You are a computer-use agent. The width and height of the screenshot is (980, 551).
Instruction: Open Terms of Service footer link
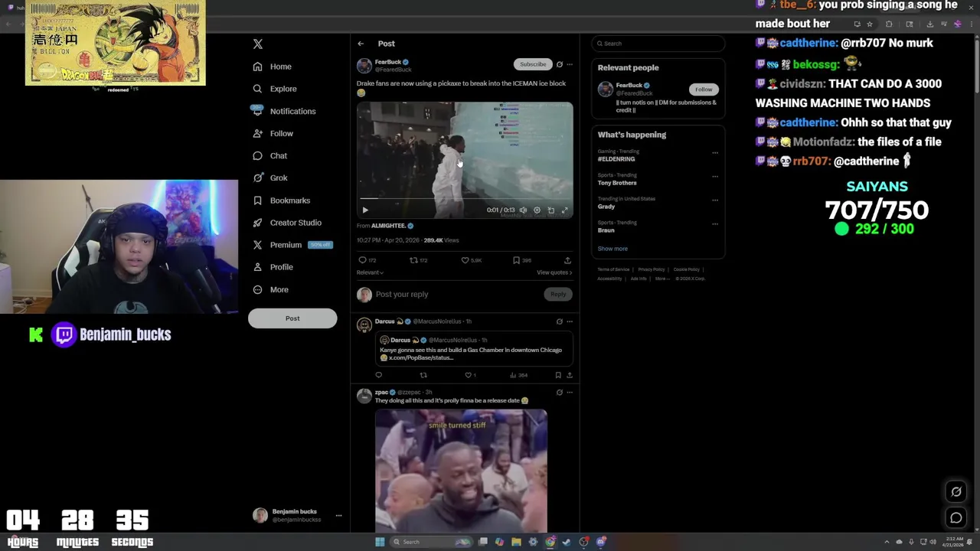(x=613, y=269)
